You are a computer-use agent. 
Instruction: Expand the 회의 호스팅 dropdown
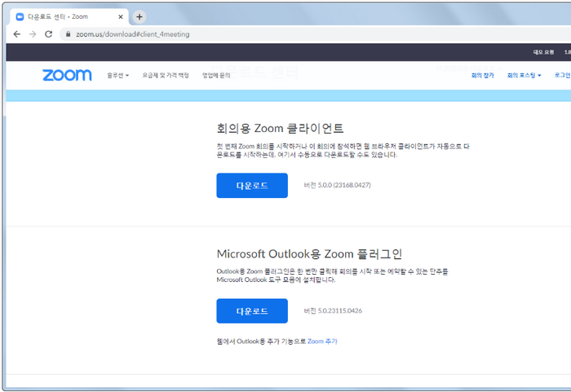pyautogui.click(x=524, y=75)
